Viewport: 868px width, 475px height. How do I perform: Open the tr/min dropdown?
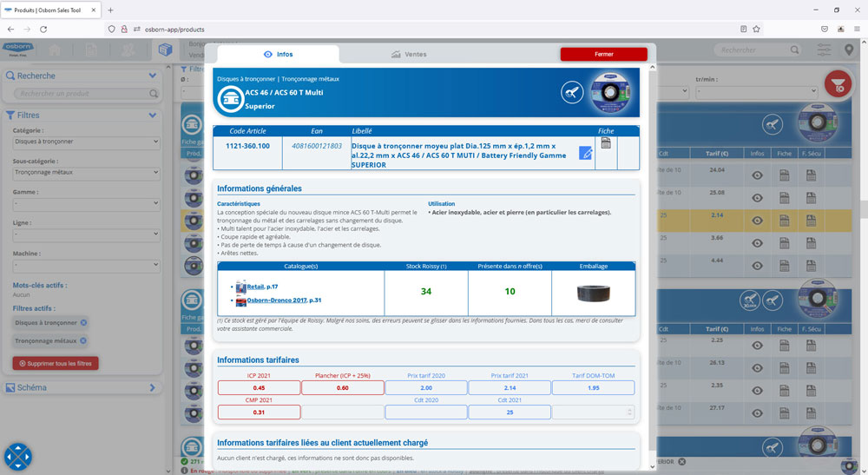(757, 91)
